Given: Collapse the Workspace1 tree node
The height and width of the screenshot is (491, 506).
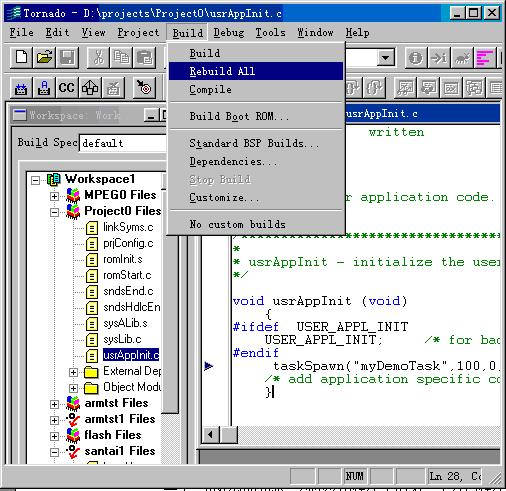Looking at the screenshot, I should (x=35, y=180).
